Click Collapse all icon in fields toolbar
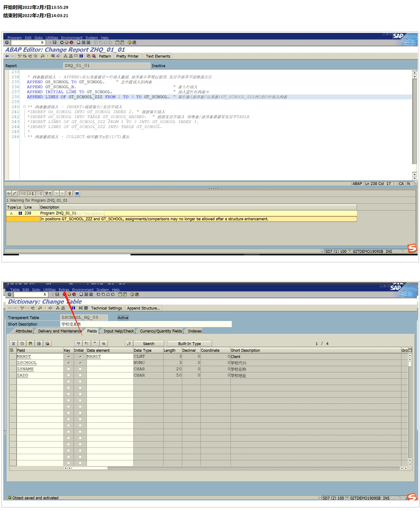420x511 pixels. coord(104,344)
